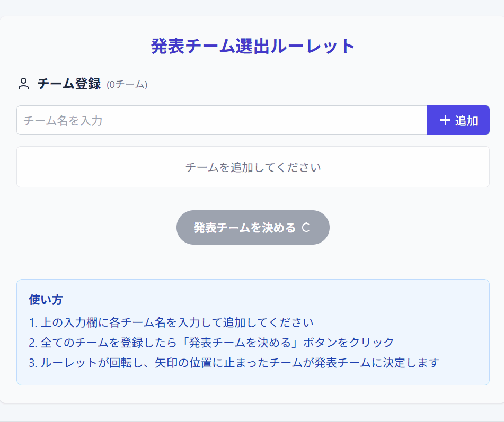Image resolution: width=504 pixels, height=422 pixels.
Task: Click the (0チーム) team count label
Action: coord(127,85)
